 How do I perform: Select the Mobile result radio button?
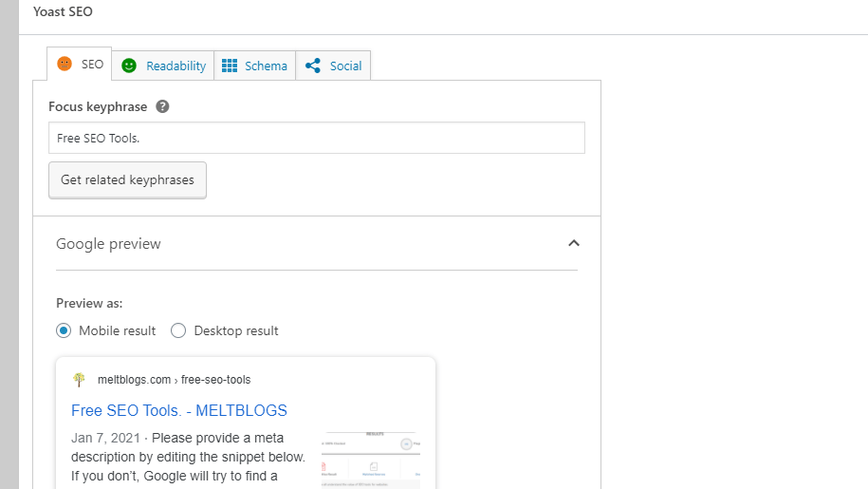(64, 330)
